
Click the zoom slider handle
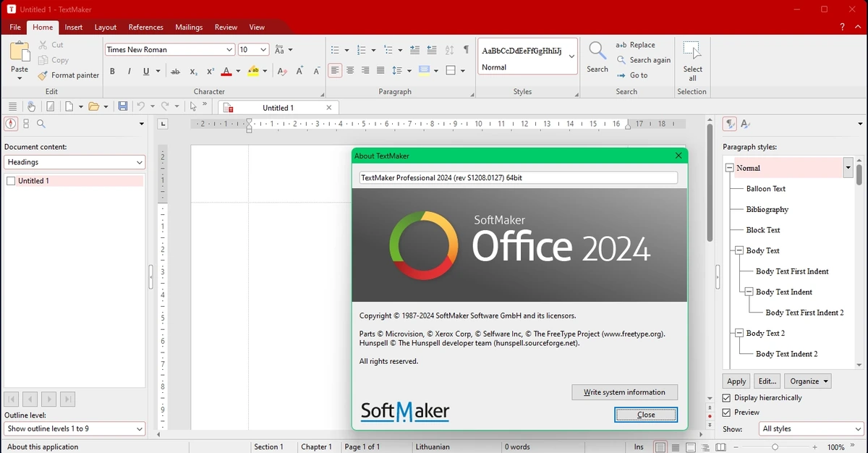click(775, 447)
